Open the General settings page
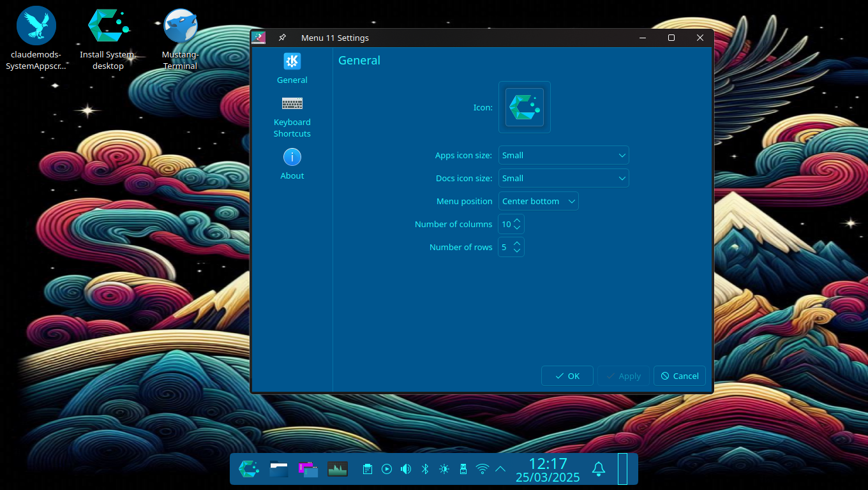868x490 pixels. (292, 69)
